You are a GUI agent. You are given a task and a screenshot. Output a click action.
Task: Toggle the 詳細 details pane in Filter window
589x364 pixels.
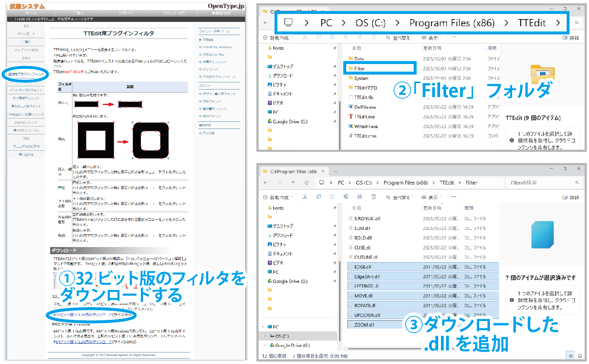(571, 197)
